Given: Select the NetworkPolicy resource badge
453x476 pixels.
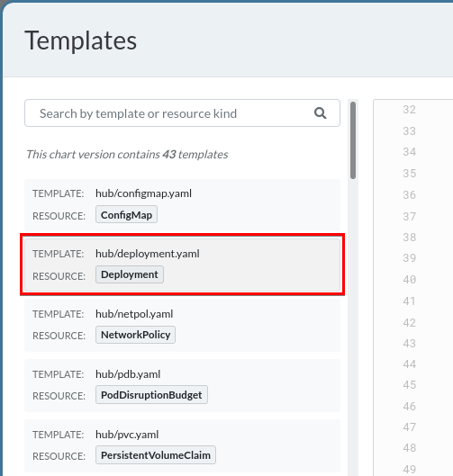Looking at the screenshot, I should click(x=135, y=335).
